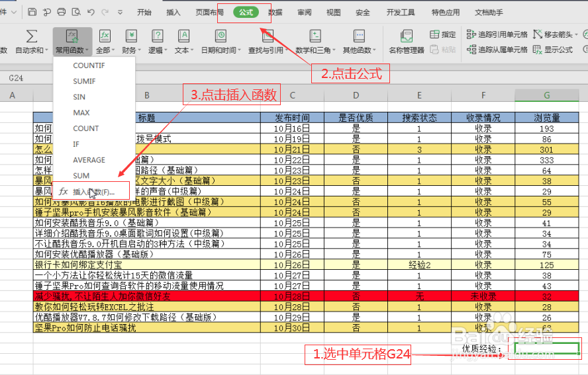Click 指定 create names button
Screen dimensions: 588x375
point(443,34)
